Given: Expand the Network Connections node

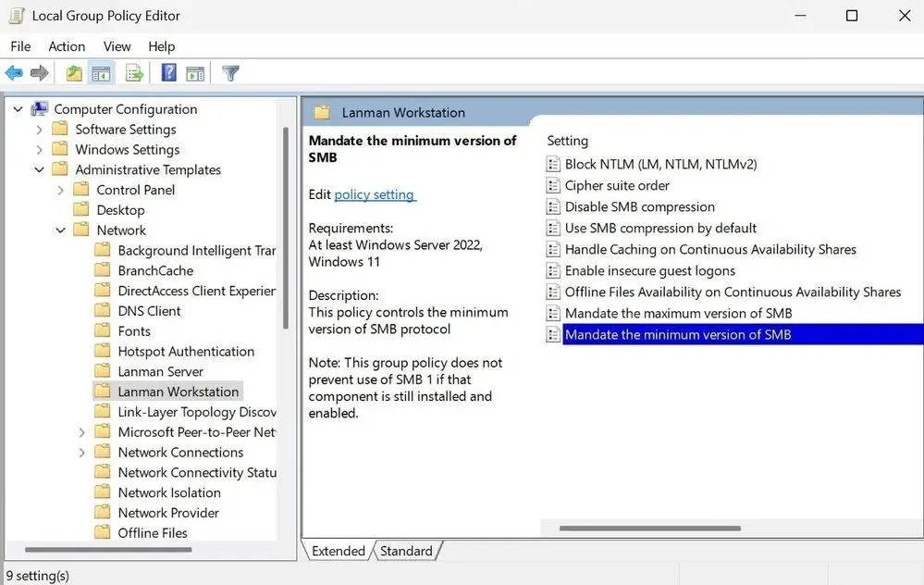Looking at the screenshot, I should click(x=82, y=453).
